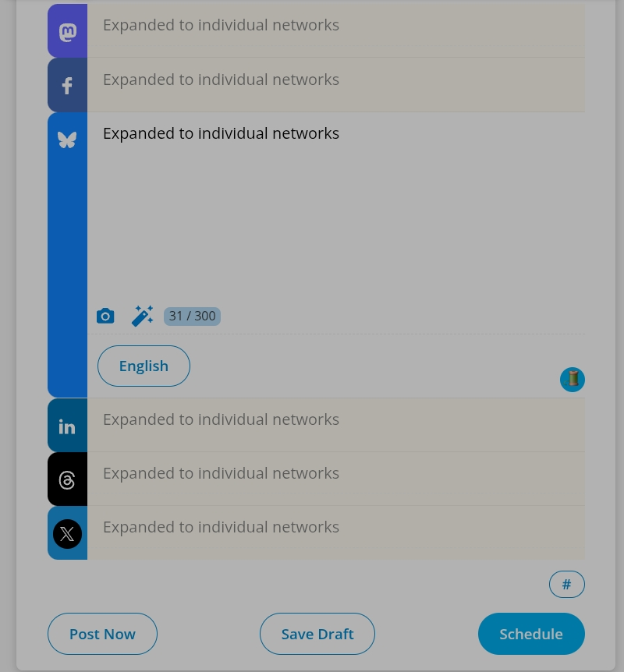Screen dimensions: 624x672
Task: Open the magic wand AI assistant
Action: (x=142, y=316)
